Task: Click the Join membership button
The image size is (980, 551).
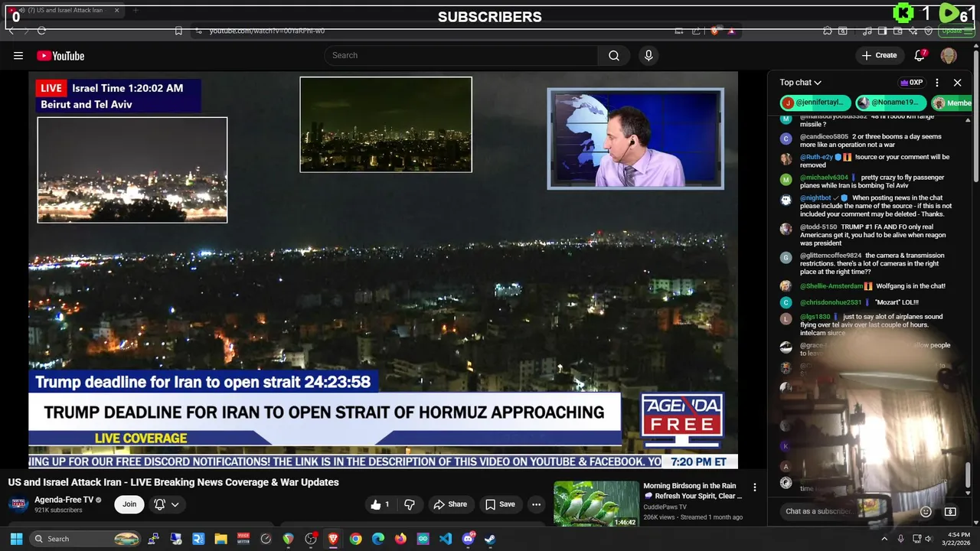Action: 129,504
